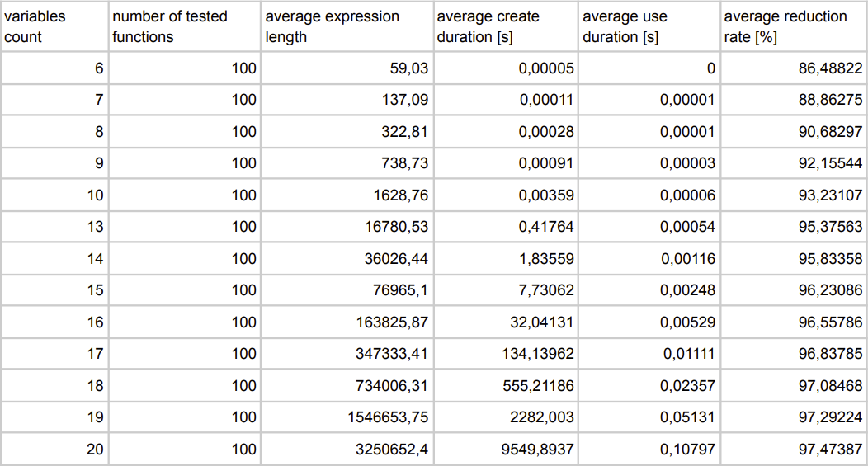Click the cell containing 59,03
Screen dimensions: 868x466
346,68
